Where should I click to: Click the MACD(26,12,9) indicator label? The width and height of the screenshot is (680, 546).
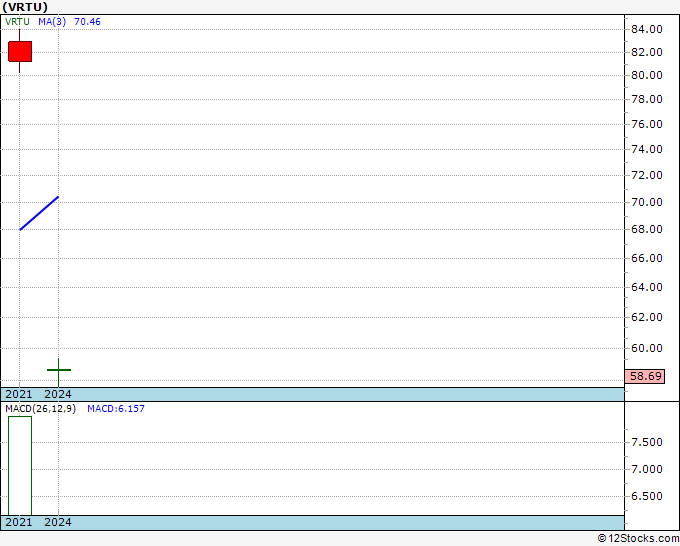pos(40,409)
